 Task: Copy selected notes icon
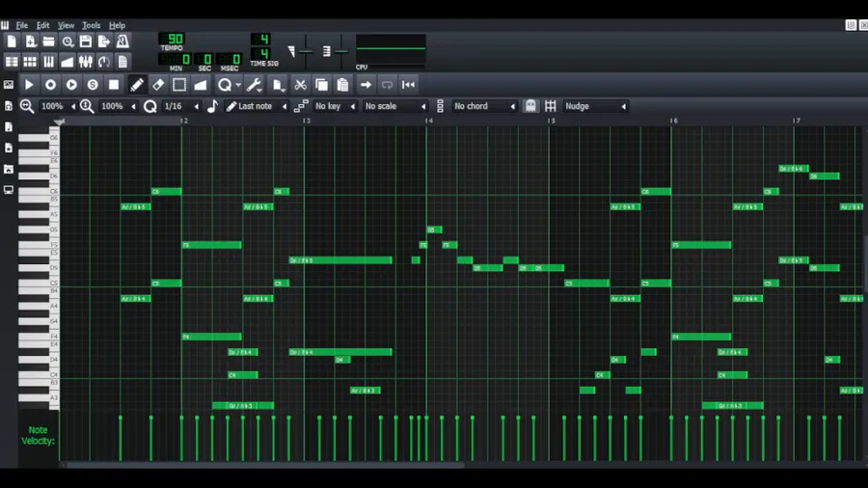321,85
